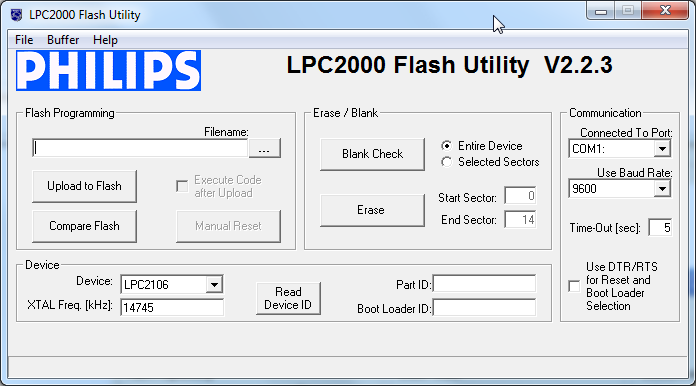Click the 'Communication' group label
696x386 pixels.
click(x=605, y=113)
